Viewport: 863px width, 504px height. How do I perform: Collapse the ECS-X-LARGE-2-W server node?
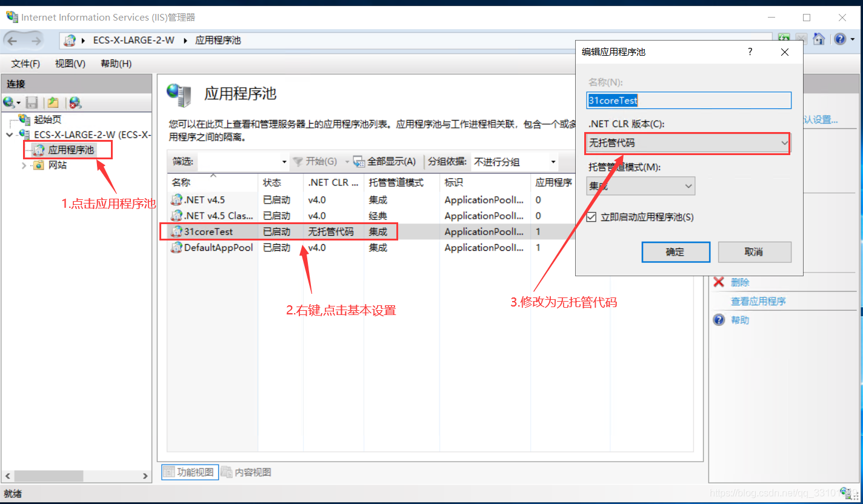pos(9,134)
